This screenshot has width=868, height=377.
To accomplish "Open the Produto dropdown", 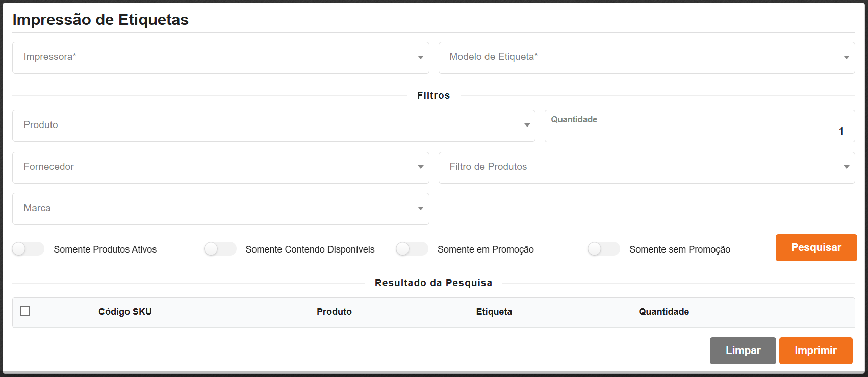I will click(x=273, y=125).
